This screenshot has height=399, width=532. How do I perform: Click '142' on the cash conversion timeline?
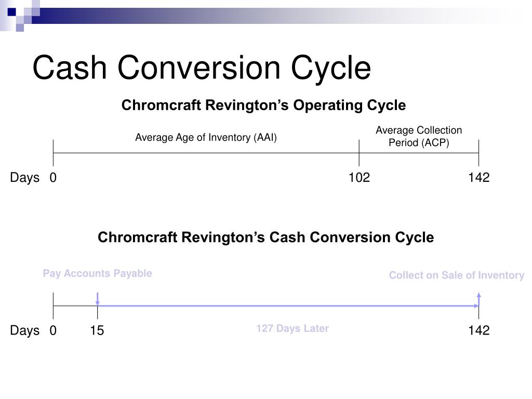click(478, 330)
